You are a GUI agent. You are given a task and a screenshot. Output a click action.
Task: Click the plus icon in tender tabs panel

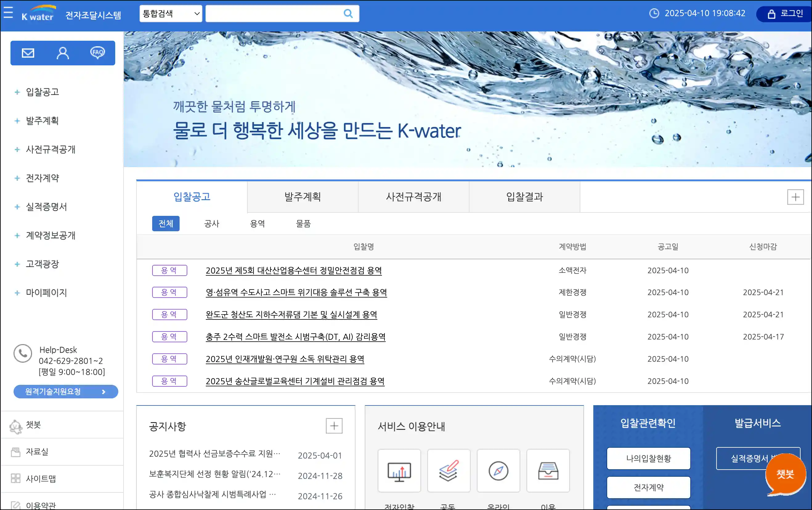tap(795, 197)
